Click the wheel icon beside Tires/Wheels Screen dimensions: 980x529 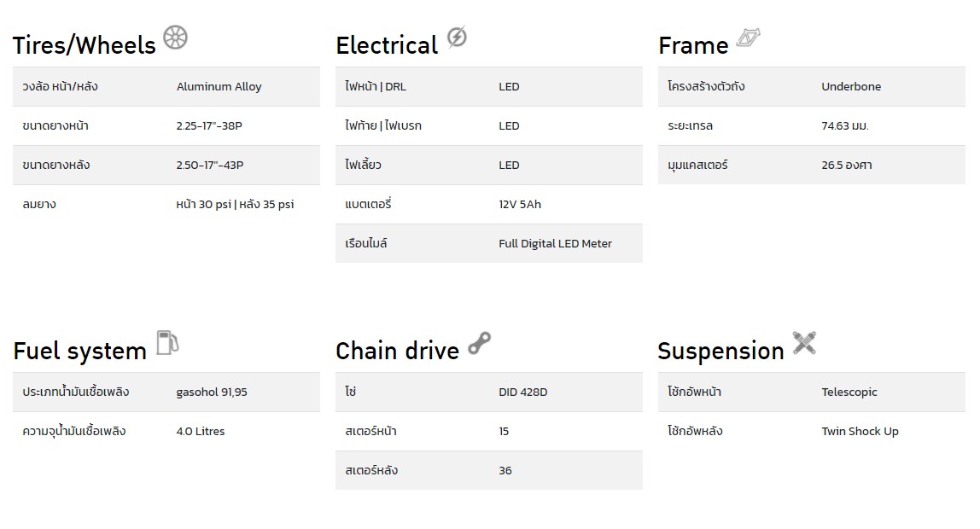point(176,38)
